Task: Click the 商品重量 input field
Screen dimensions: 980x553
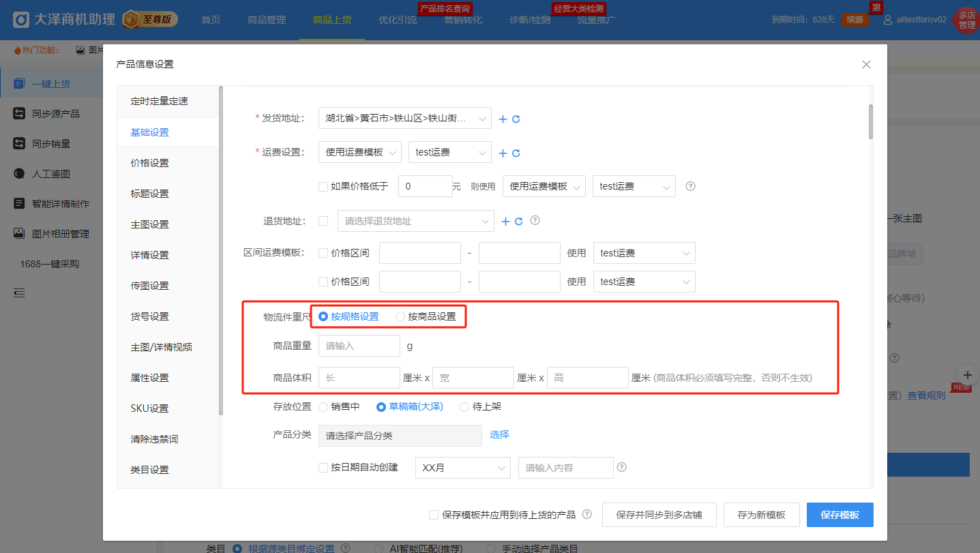Action: (359, 346)
